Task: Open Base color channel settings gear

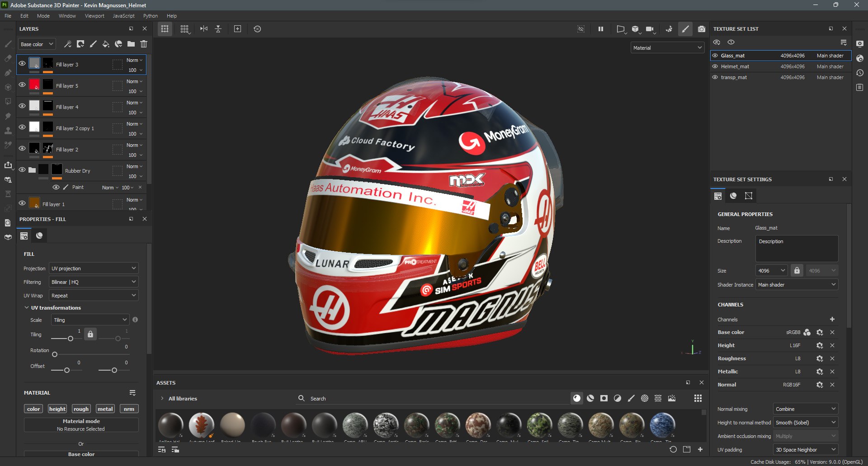Action: pyautogui.click(x=820, y=332)
